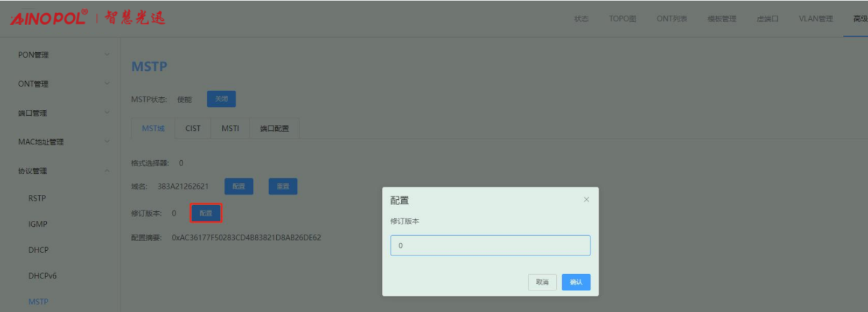
Task: Expand the MAC地址管理 sidebar group
Action: (60, 142)
